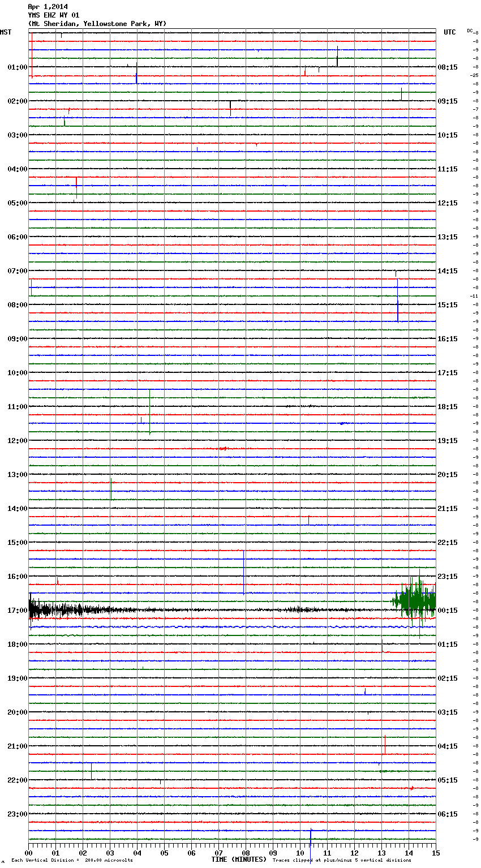Click the 'TIME (MINUTES)' axis title
Image resolution: width=481 pixels, height=868 pixels.
tap(239, 860)
